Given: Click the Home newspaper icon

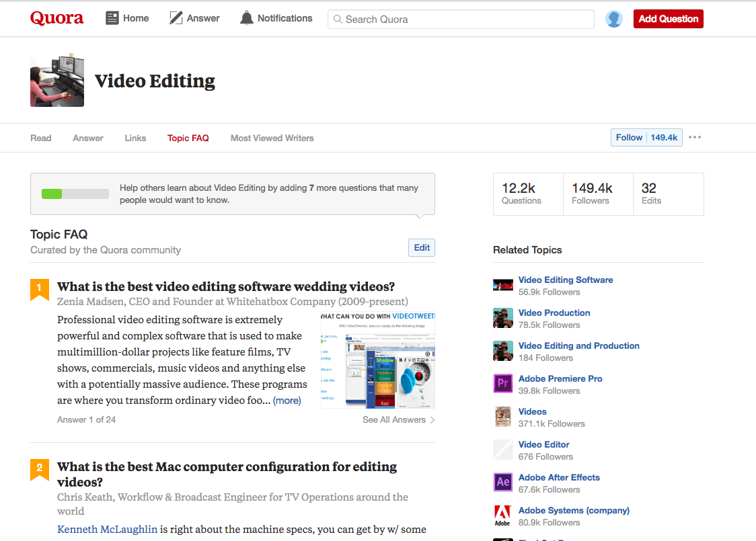Looking at the screenshot, I should coord(112,18).
